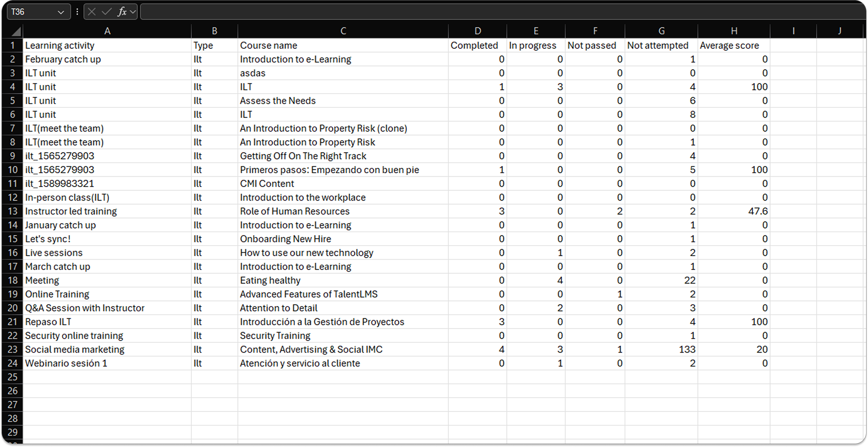Viewport: 868px width, 447px height.
Task: Click 'Atención y servicio al cliente' cell
Action: click(x=343, y=363)
